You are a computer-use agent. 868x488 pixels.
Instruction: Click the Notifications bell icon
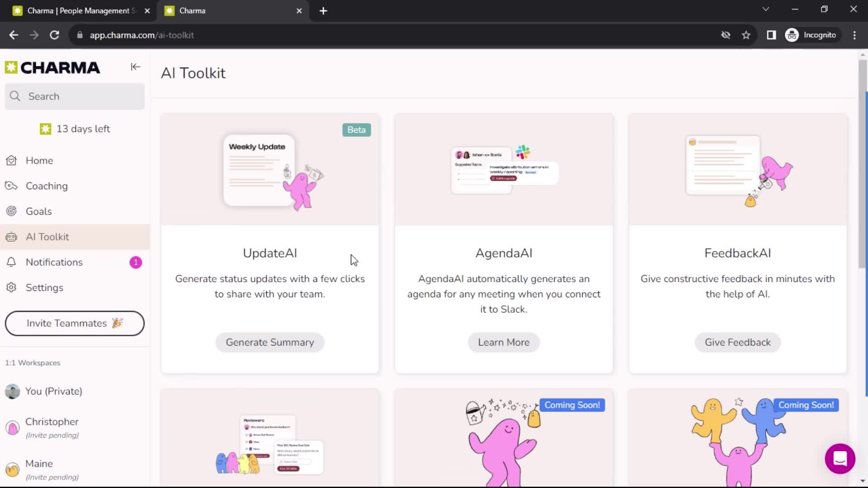(x=11, y=262)
